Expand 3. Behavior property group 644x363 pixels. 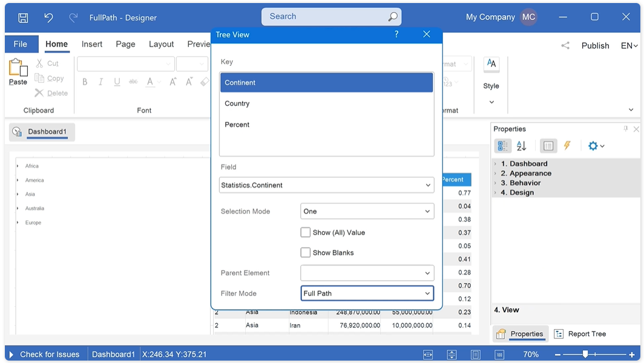(x=495, y=183)
